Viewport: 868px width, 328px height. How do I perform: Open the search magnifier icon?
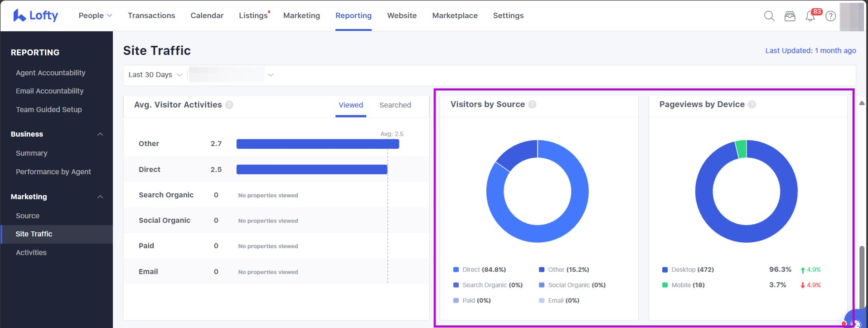tap(769, 16)
